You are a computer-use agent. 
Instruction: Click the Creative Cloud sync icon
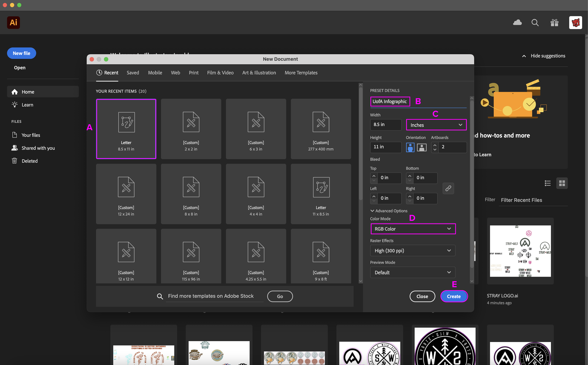pyautogui.click(x=517, y=23)
